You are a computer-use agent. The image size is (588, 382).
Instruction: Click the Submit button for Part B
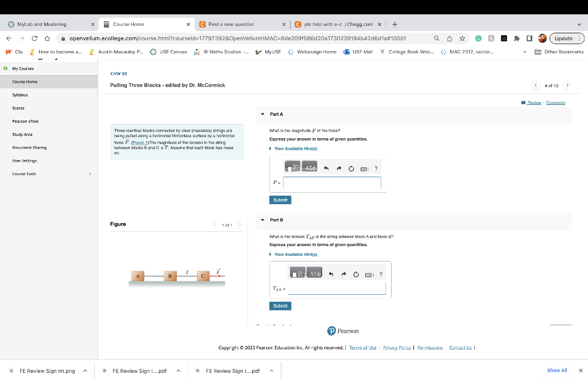tap(280, 306)
